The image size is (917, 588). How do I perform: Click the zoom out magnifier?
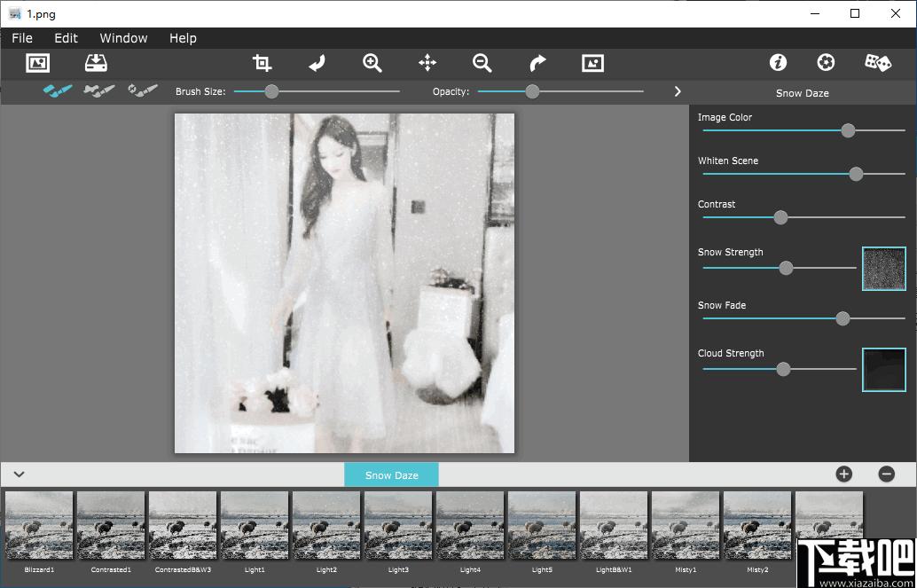coord(482,63)
